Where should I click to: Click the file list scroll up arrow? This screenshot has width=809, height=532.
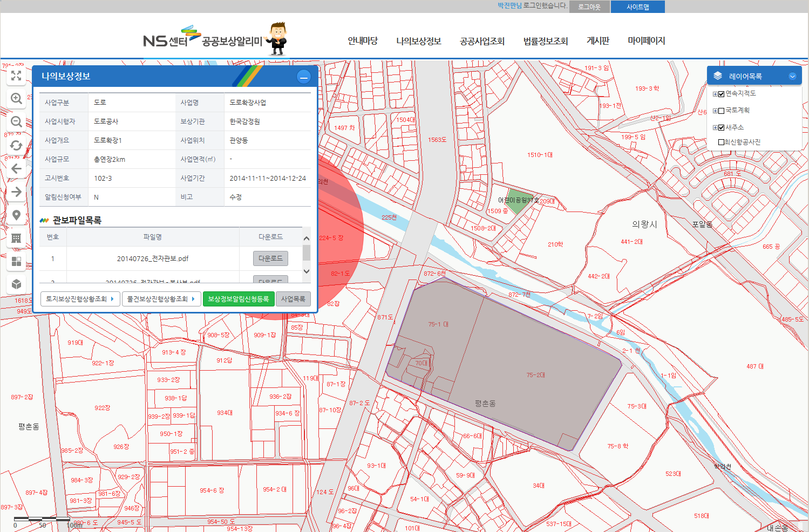[307, 238]
